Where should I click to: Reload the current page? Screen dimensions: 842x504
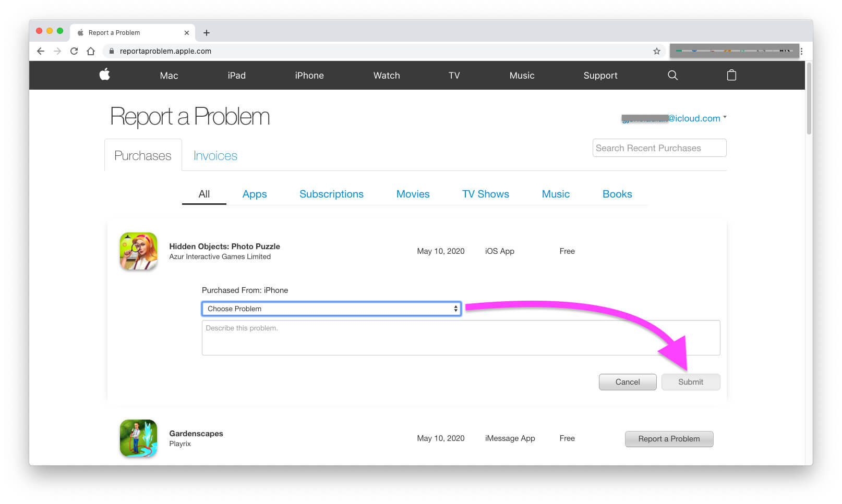point(74,51)
